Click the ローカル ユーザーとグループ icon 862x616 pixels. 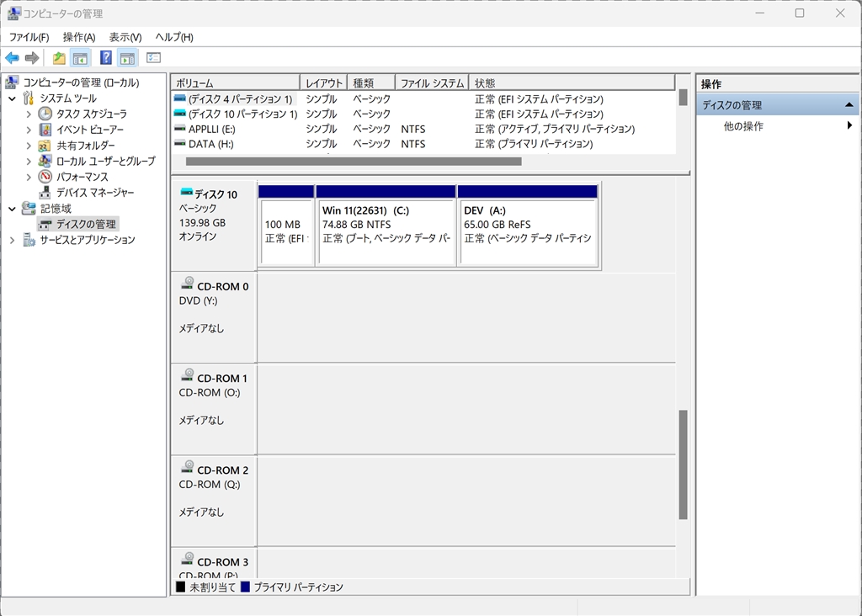click(x=45, y=161)
